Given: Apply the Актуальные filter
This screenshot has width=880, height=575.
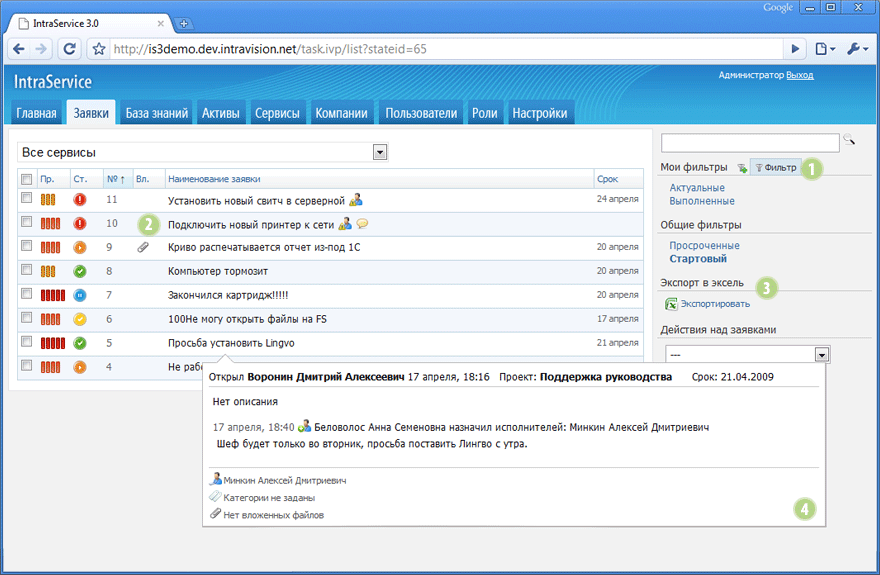Looking at the screenshot, I should (x=697, y=188).
